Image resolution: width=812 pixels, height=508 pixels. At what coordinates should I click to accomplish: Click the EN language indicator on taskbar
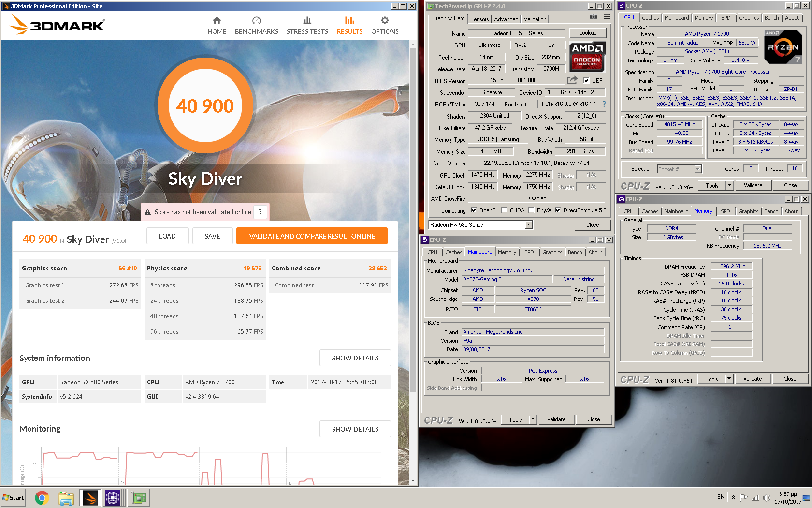coord(721,497)
